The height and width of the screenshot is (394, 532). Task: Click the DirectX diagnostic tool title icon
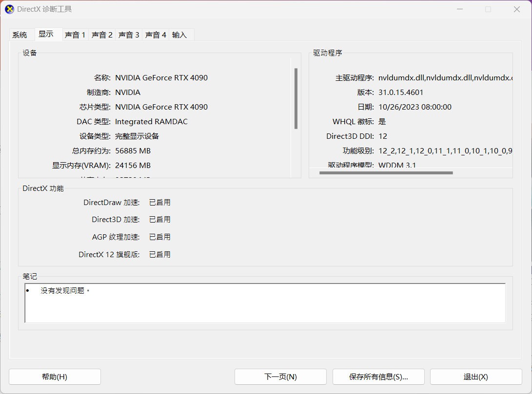9,9
